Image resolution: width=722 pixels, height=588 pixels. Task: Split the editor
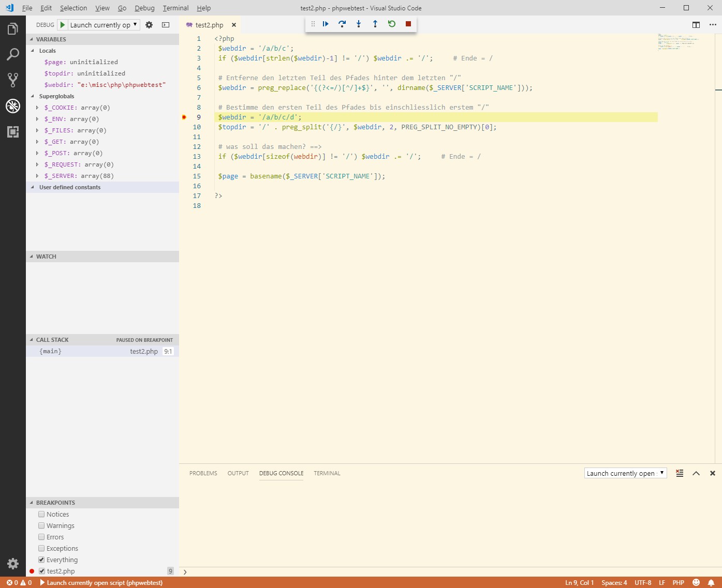pyautogui.click(x=696, y=25)
